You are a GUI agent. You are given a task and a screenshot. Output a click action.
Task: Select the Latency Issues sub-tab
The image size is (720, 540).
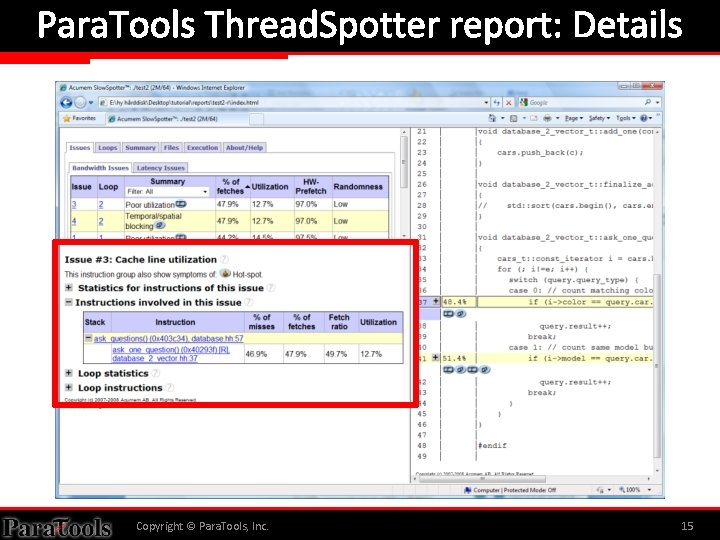tap(161, 168)
